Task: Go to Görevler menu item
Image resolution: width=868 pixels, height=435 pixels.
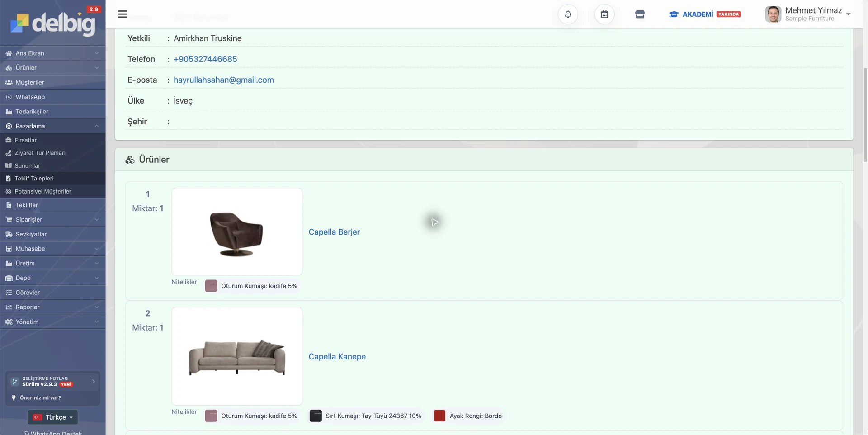Action: (x=53, y=293)
